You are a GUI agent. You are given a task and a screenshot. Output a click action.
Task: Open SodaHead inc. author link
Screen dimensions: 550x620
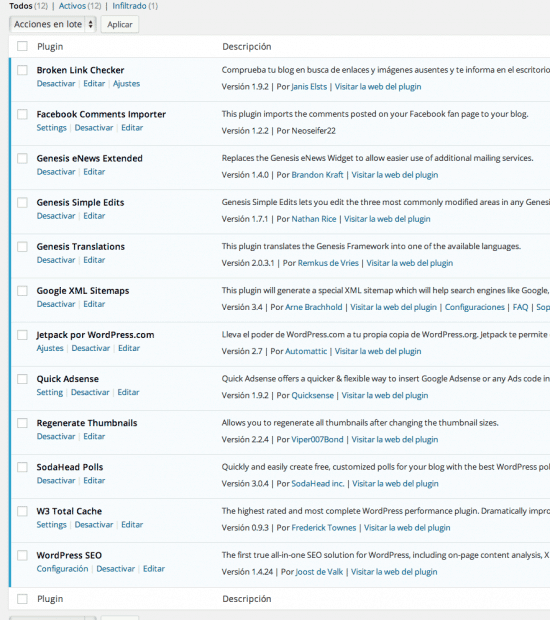[x=318, y=484]
